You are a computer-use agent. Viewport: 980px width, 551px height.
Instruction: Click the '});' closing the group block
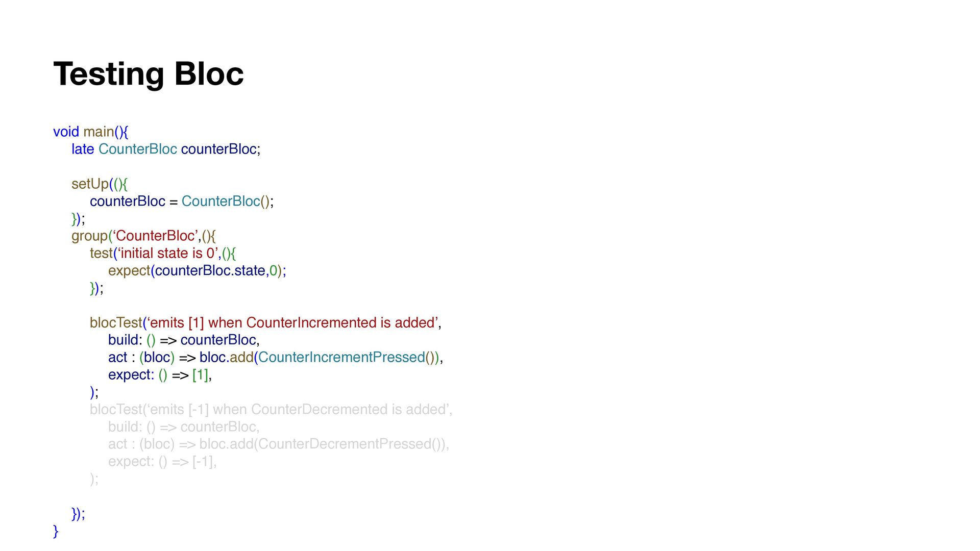point(78,514)
